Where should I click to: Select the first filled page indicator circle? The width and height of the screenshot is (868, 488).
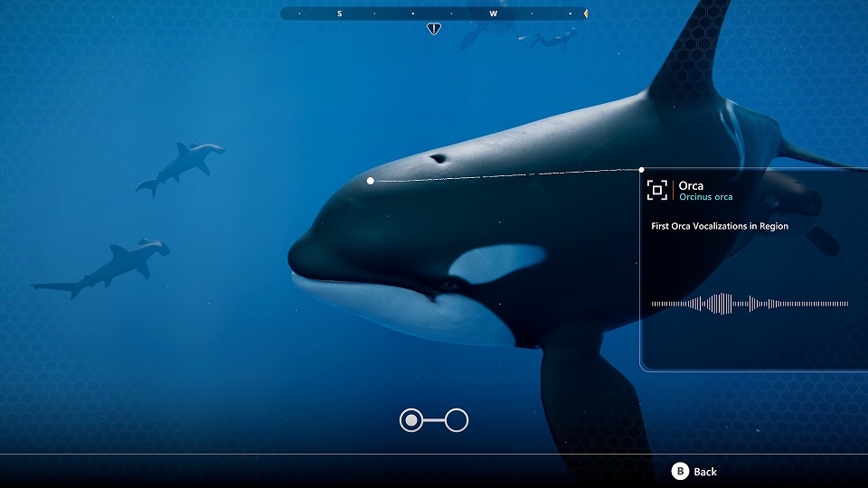click(x=411, y=420)
